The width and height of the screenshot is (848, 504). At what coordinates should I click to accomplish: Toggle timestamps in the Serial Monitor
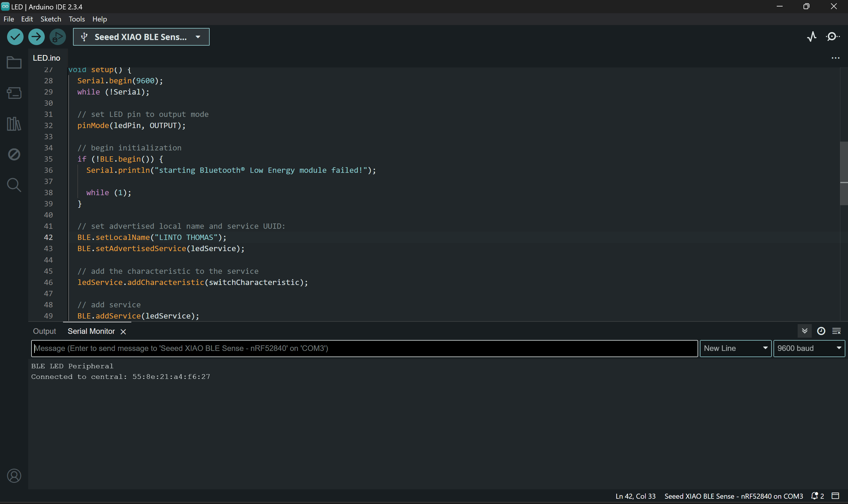[821, 331]
